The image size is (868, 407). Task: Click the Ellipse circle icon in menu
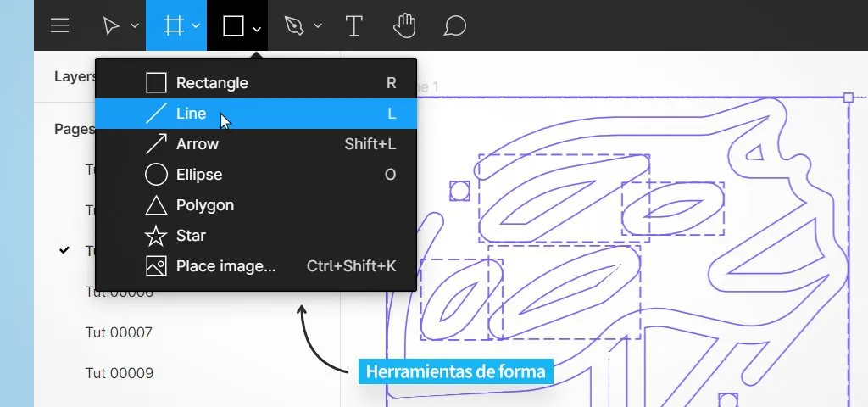(156, 175)
